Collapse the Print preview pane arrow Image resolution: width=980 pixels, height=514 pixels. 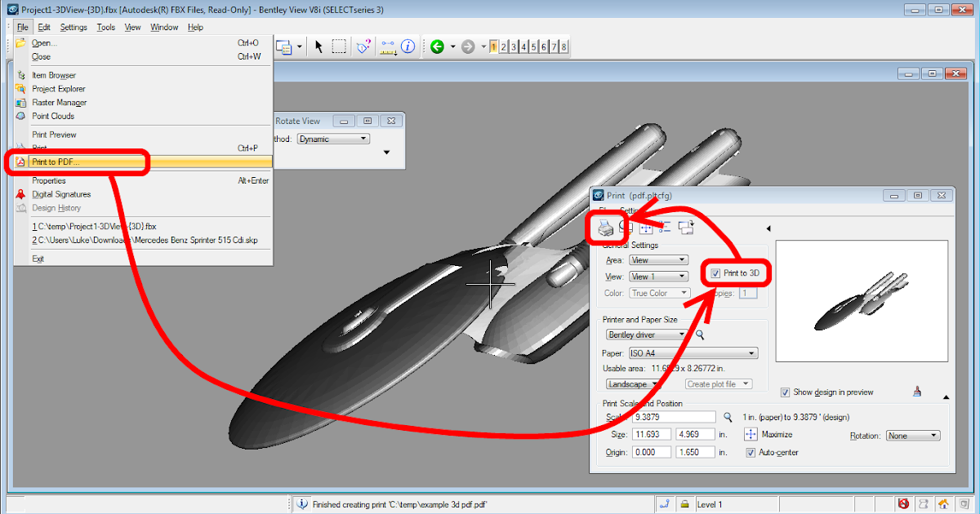click(x=768, y=228)
